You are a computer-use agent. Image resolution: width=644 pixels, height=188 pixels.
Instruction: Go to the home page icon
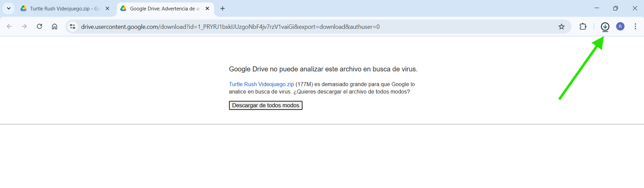54,26
